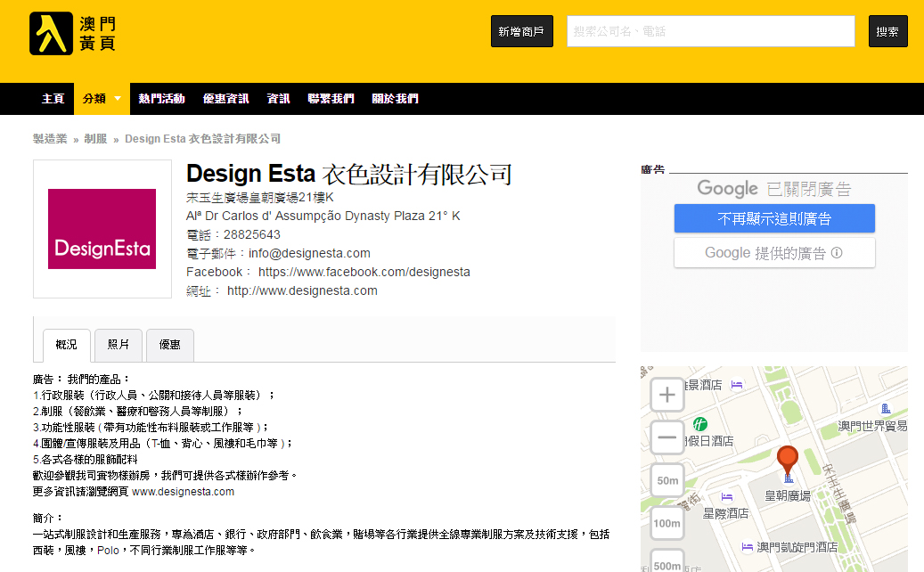Click the 假日酒店 map label
Viewport: 924px width, 572px height.
(710, 441)
